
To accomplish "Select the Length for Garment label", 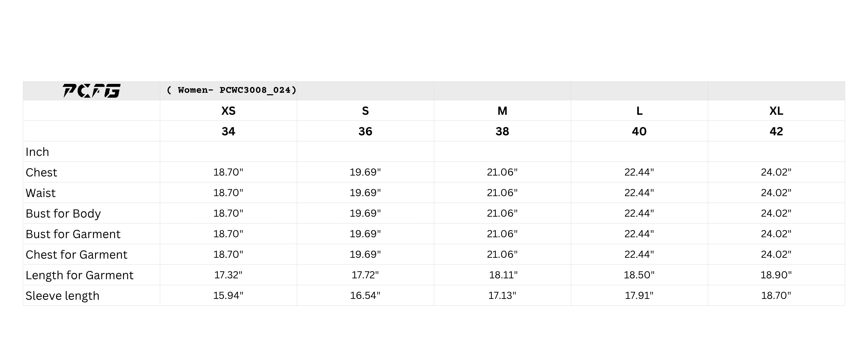I will tap(80, 275).
